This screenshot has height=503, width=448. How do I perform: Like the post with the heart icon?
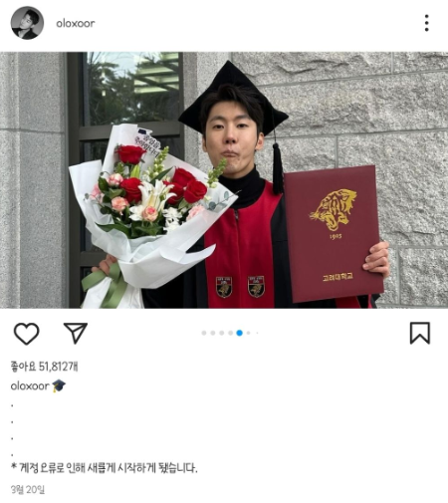click(x=27, y=334)
